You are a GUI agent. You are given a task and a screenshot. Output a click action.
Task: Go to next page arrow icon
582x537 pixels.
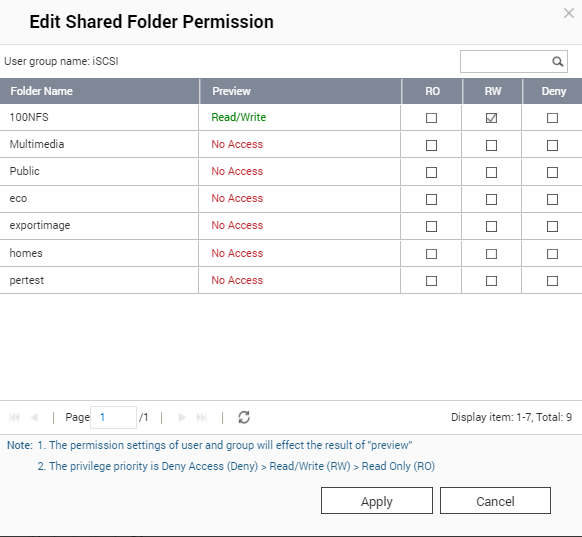point(182,418)
